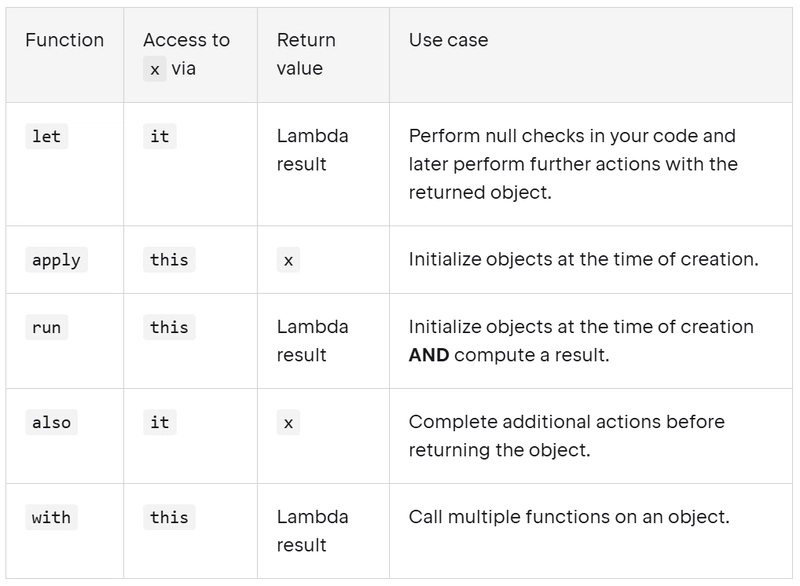Click 'Perform null checks' use case text
This screenshot has width=800, height=586.
(573, 164)
